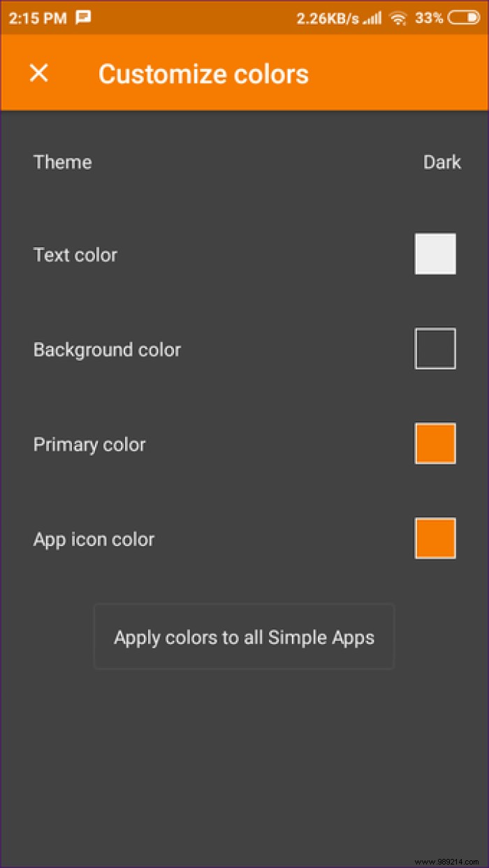Screen dimensions: 489x868
Task: Tap the Customize colors title
Action: pos(203,73)
